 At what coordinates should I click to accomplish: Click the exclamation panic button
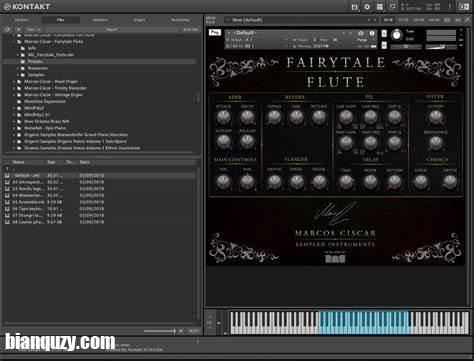(x=449, y=7)
